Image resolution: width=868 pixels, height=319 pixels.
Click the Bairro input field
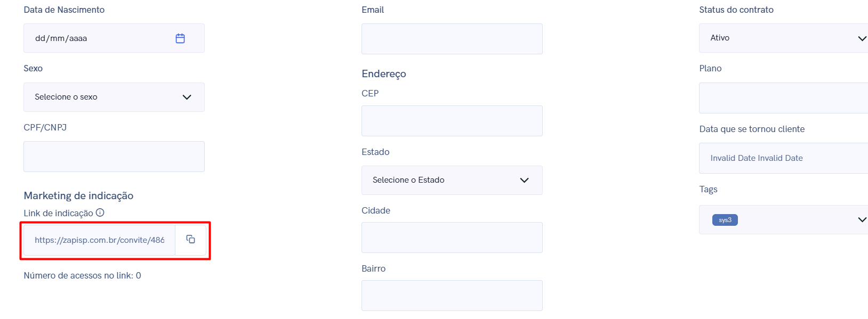(x=452, y=296)
